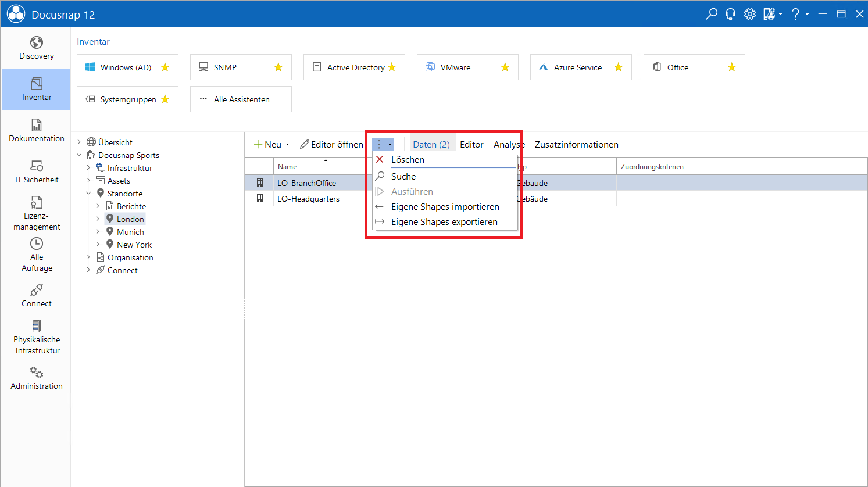Click the search magnifier in title bar
The height and width of the screenshot is (487, 868).
coord(711,14)
